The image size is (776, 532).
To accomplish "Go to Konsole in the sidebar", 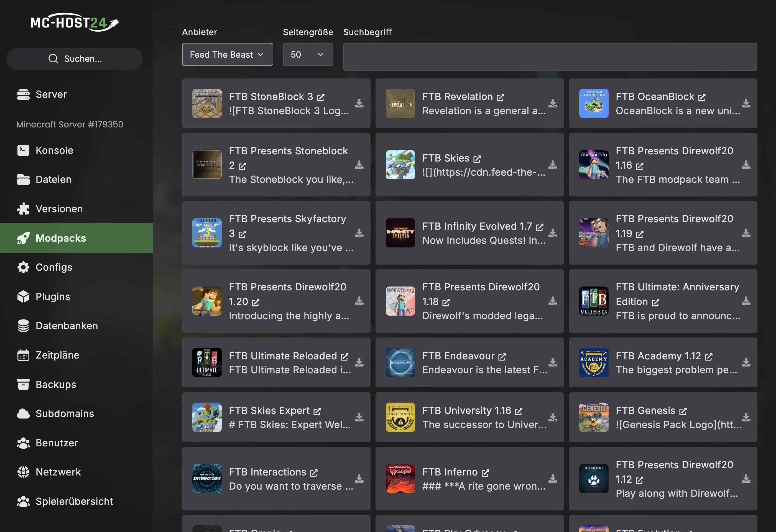I will (x=76, y=150).
